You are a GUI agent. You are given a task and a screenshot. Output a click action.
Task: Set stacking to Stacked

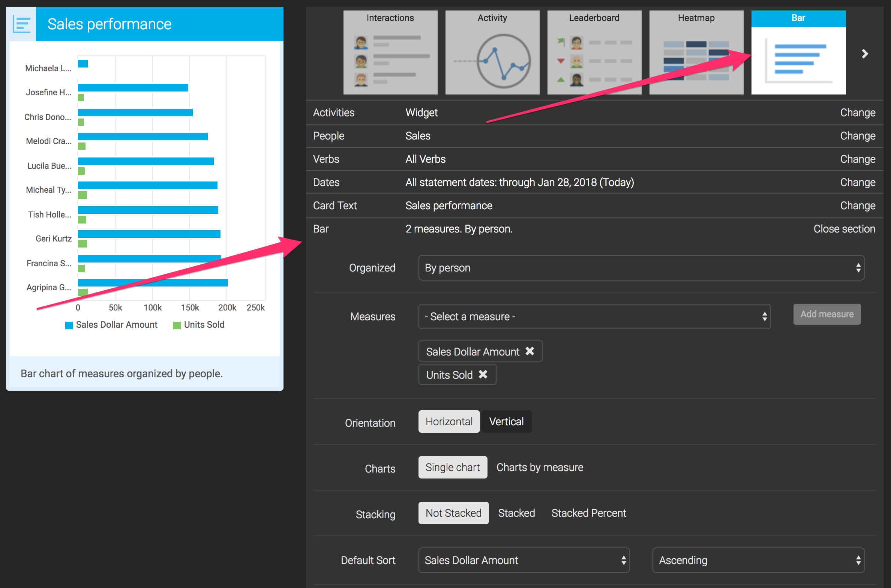[x=516, y=513]
